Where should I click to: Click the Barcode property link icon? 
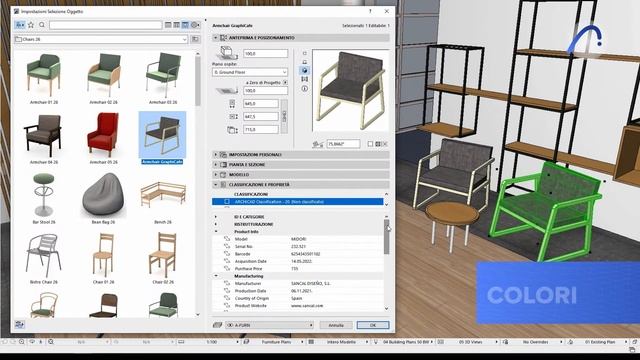pos(227,253)
